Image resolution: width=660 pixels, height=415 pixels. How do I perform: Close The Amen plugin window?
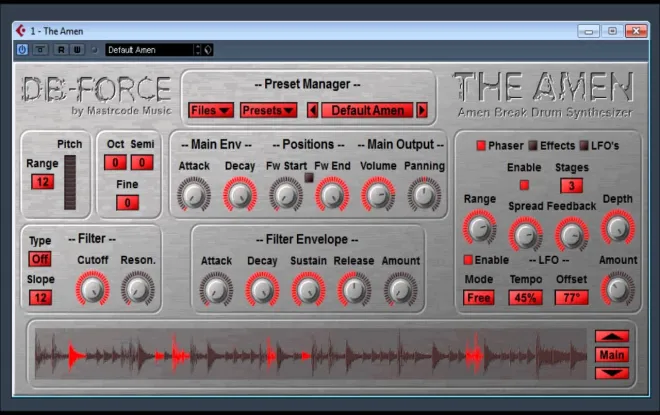(x=636, y=31)
